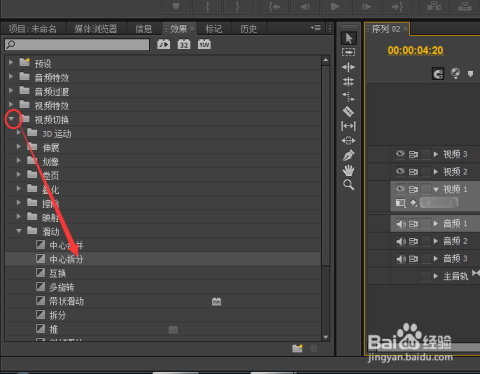Filter 32-bit color effects icon
This screenshot has width=480, height=374.
(x=184, y=44)
